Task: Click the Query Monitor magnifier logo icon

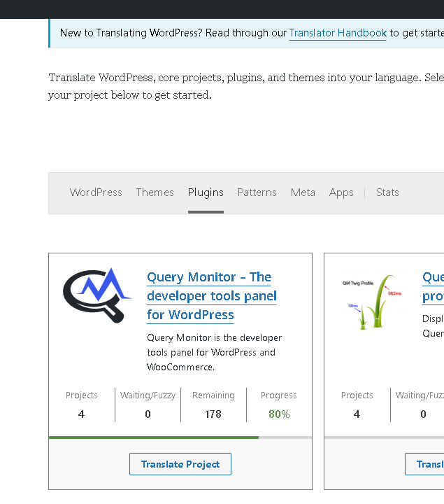Action: 96,295
